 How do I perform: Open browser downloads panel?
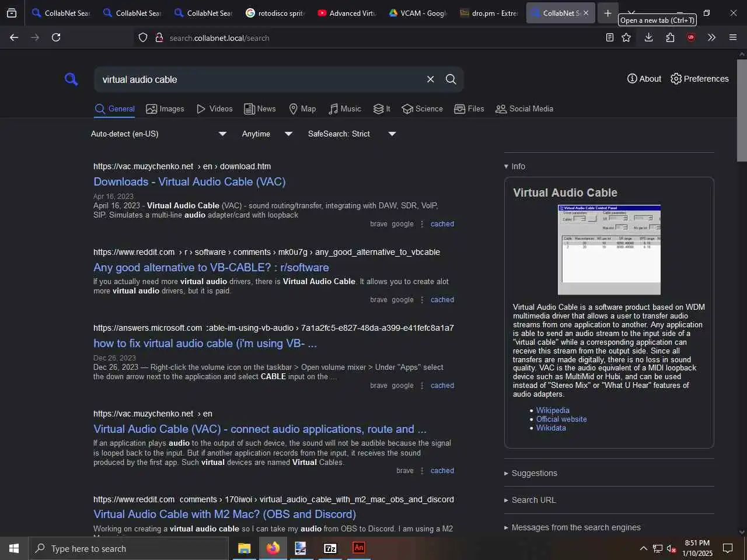pyautogui.click(x=648, y=37)
